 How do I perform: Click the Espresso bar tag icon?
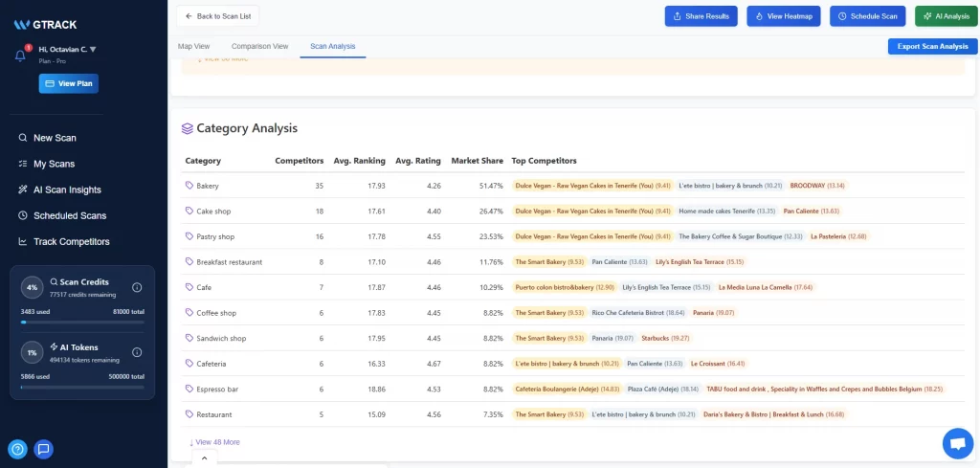(x=189, y=389)
